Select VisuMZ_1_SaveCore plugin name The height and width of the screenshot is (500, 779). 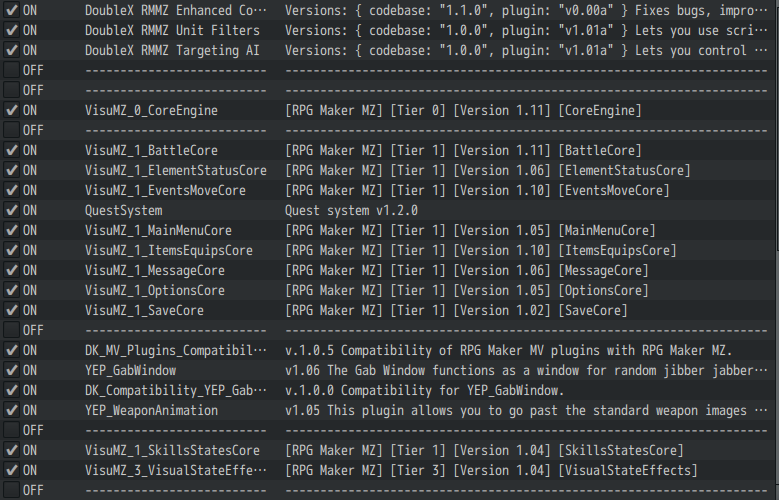tap(144, 310)
